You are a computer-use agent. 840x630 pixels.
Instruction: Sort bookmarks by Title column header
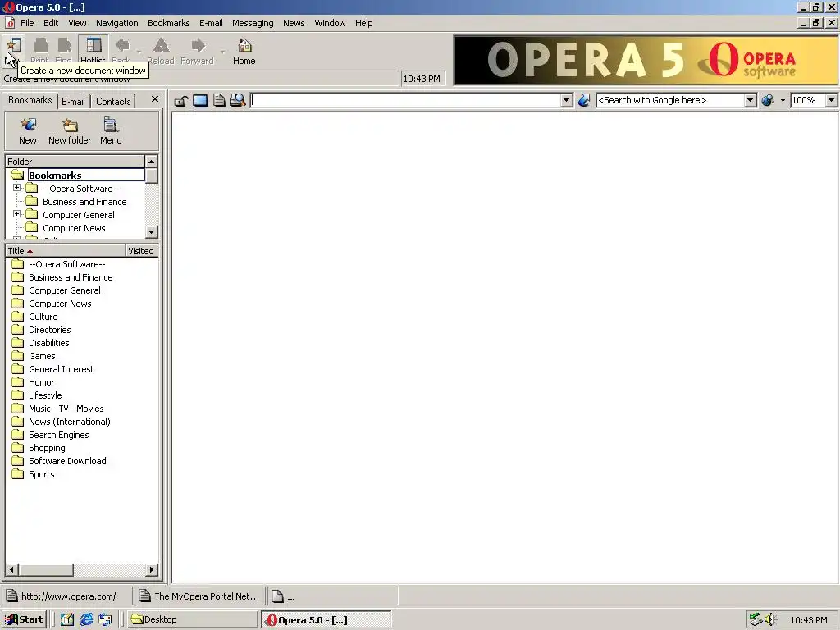tap(65, 251)
